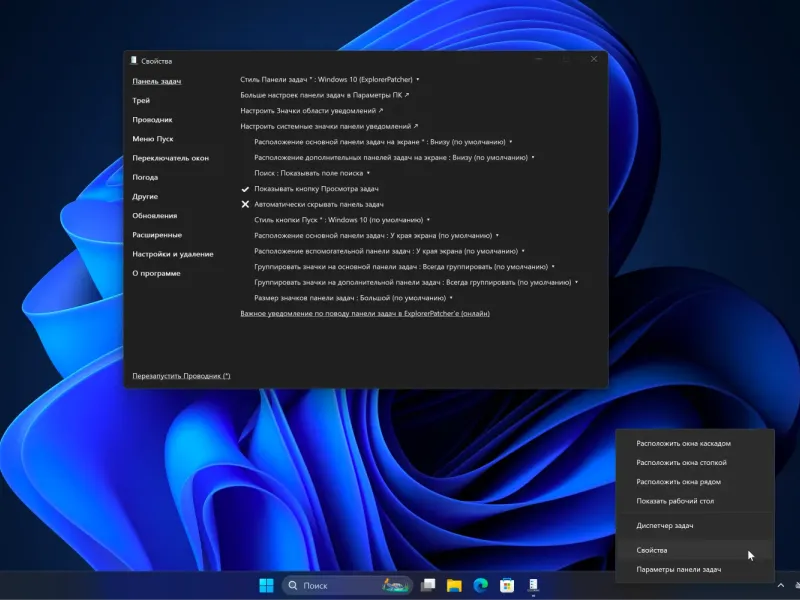Click Перезапустить Проводник link

pos(181,376)
